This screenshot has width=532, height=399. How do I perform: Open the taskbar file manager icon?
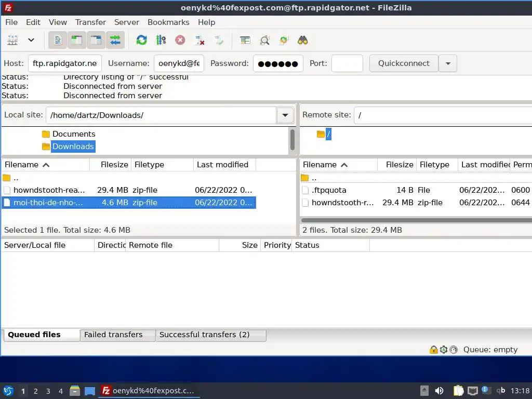(x=74, y=391)
